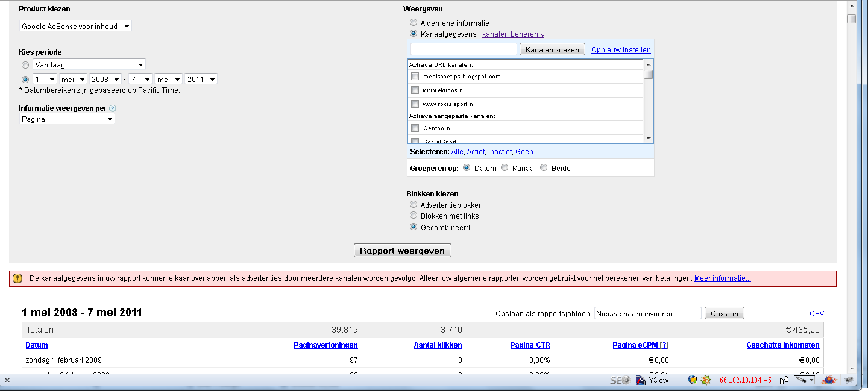
Task: Click the Nieuwe naam invoeren template field
Action: (648, 313)
